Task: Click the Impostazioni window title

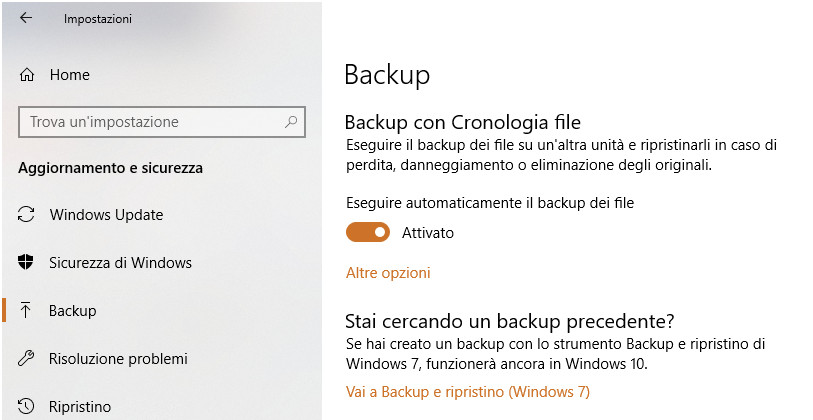Action: tap(97, 19)
